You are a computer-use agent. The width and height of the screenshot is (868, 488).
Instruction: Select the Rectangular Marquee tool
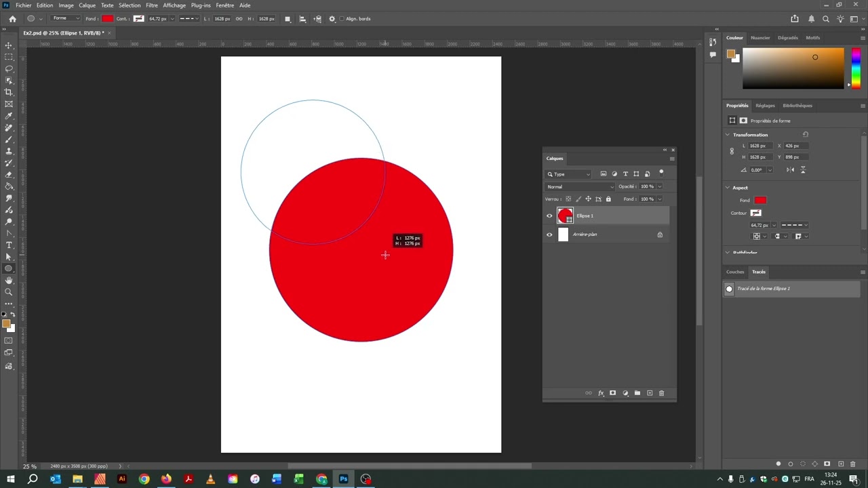(9, 57)
